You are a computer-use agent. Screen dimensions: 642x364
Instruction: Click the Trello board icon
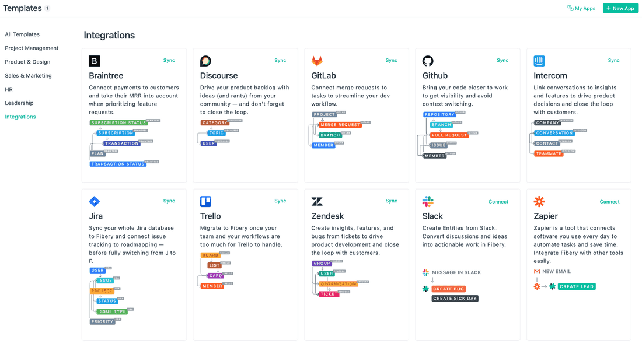click(205, 201)
